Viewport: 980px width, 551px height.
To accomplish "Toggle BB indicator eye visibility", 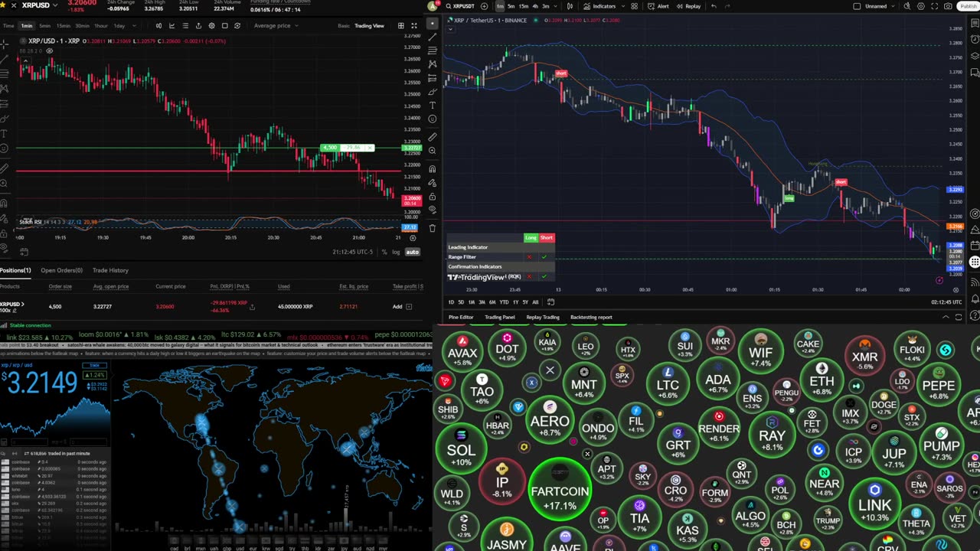I will pyautogui.click(x=50, y=51).
